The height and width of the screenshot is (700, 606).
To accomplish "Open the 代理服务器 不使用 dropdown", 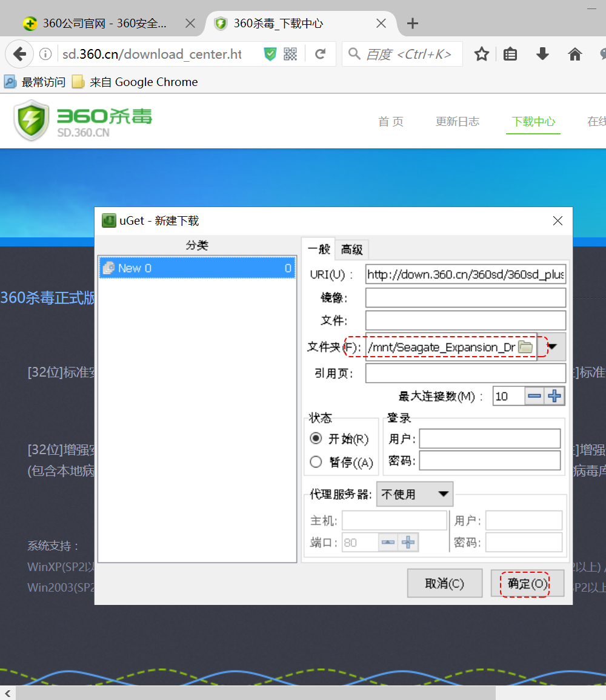I will pyautogui.click(x=415, y=494).
